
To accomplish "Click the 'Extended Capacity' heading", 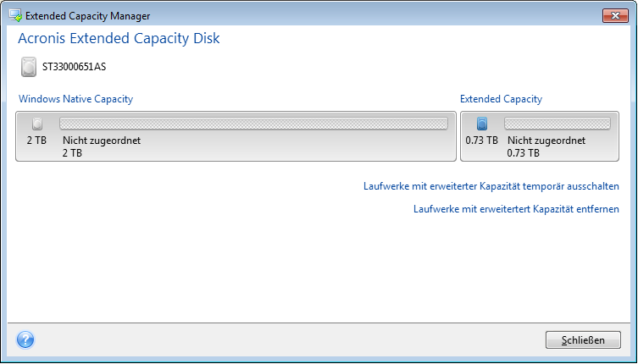I will pyautogui.click(x=501, y=99).
